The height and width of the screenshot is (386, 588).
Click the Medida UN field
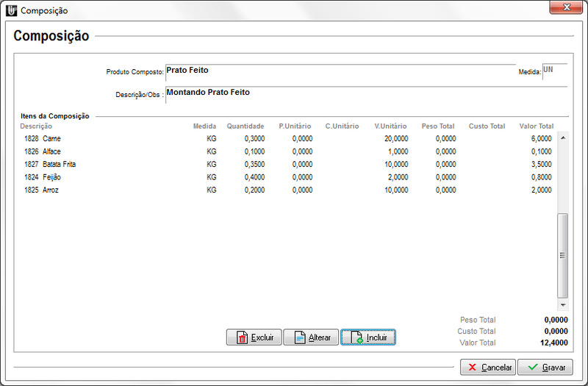tap(553, 71)
